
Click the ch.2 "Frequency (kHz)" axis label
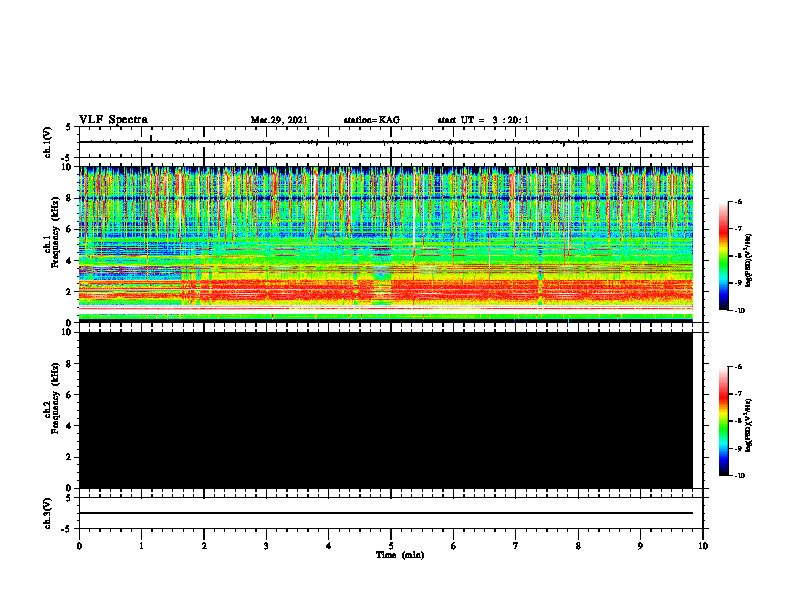[x=55, y=398]
